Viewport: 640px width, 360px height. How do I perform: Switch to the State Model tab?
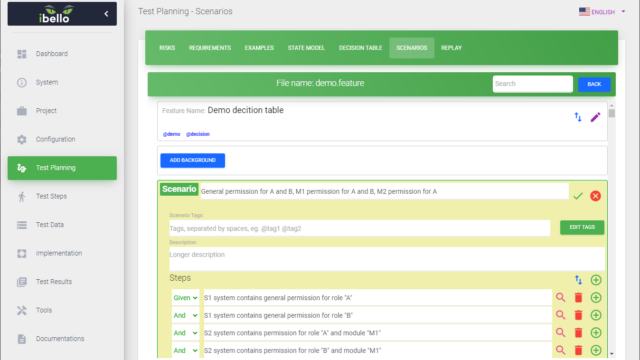[306, 48]
